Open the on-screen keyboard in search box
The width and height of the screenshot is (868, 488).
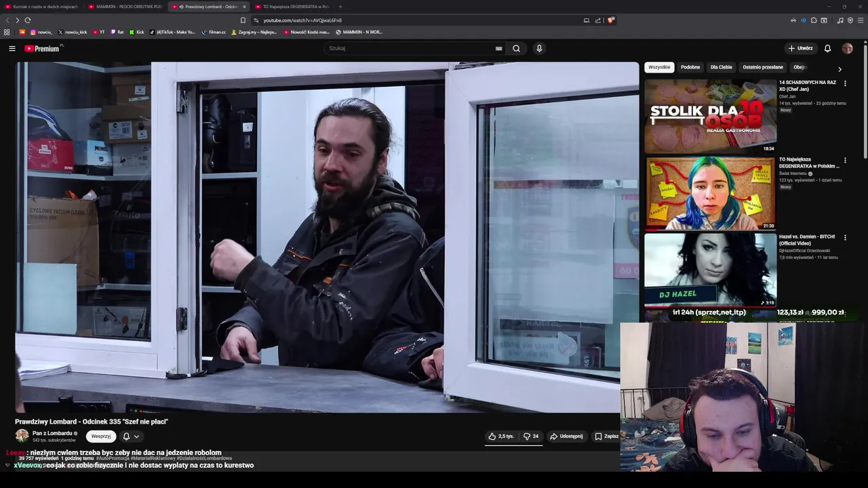click(498, 48)
